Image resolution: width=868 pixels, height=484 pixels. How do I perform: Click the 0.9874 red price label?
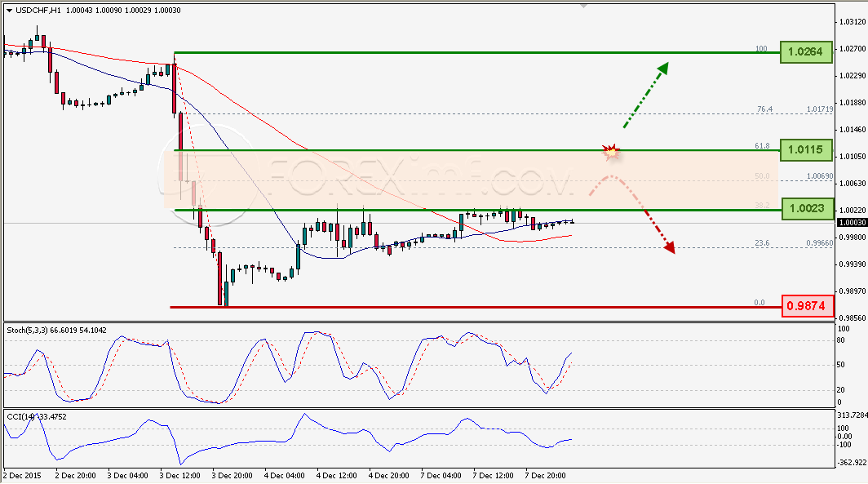coord(807,306)
